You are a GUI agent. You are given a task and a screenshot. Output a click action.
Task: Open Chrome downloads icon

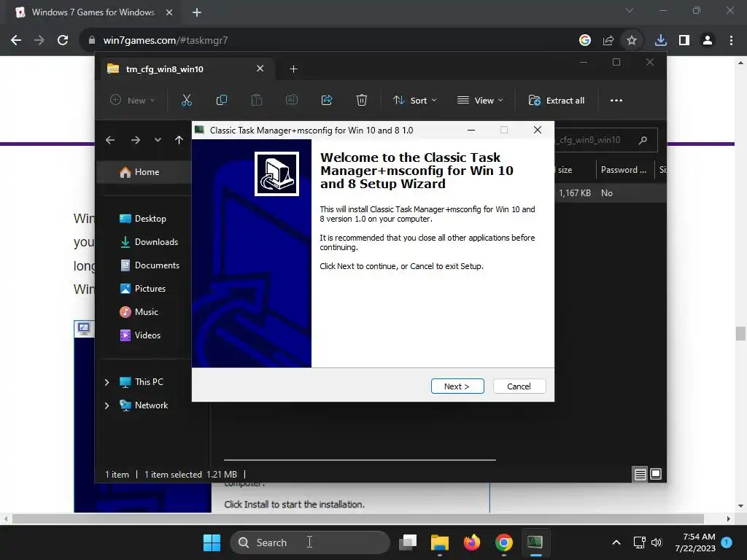pyautogui.click(x=661, y=41)
